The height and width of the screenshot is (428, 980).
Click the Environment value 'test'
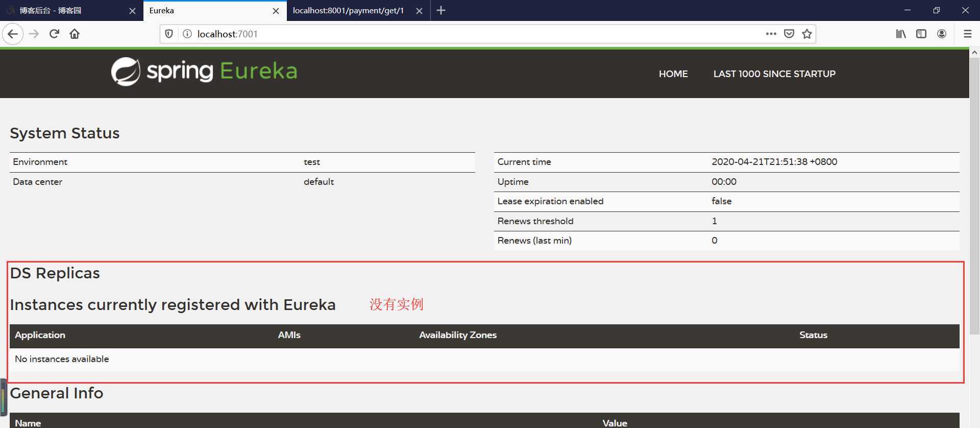click(312, 162)
